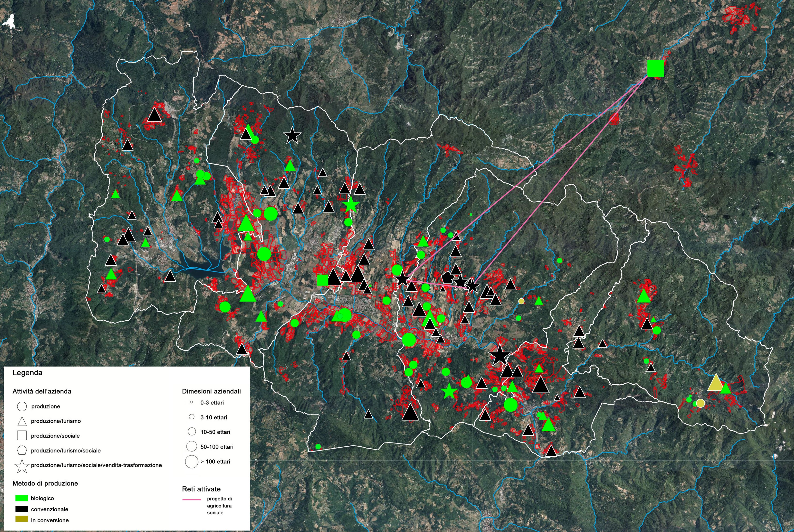Click the olive in conversione color swatch
This screenshot has width=794, height=532.
[x=22, y=519]
